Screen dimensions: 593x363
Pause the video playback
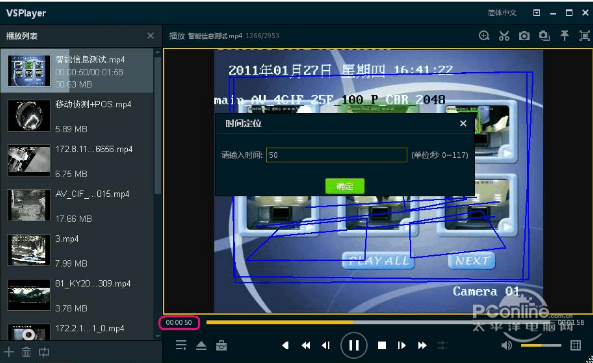(354, 345)
